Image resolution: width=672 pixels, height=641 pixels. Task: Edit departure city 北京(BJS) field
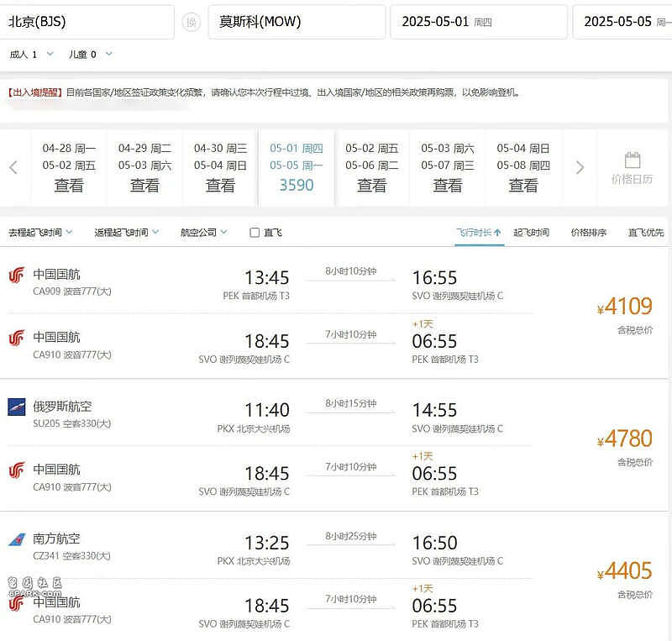87,22
